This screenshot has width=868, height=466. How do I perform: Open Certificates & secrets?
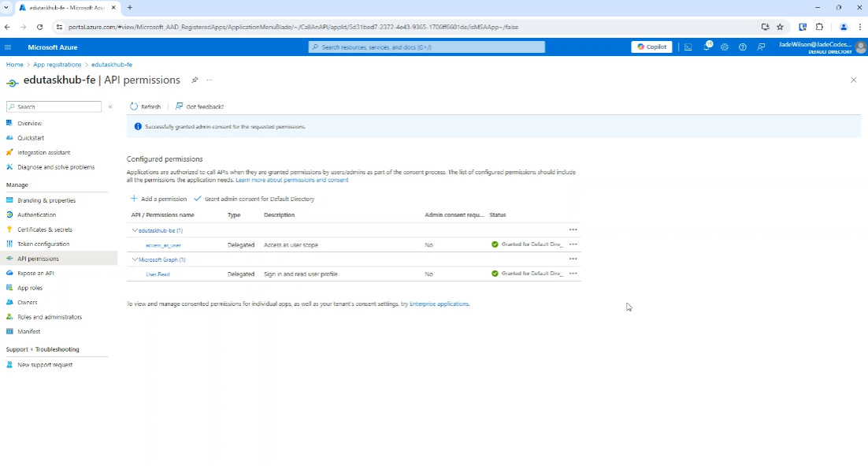45,229
